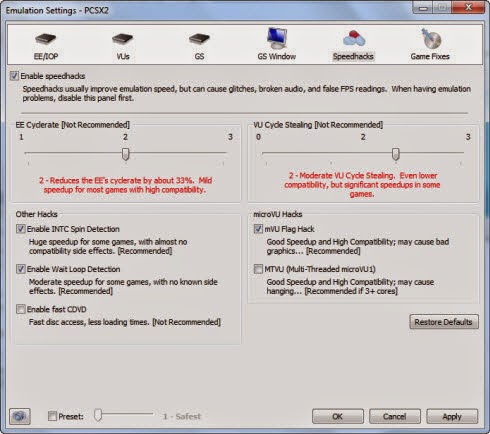490x434 pixels.
Task: Open the VUs settings icon
Action: [x=122, y=39]
